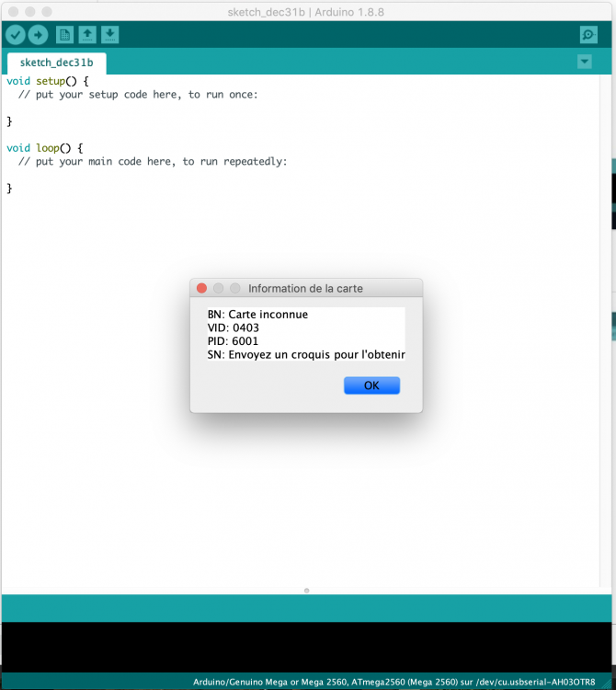Image resolution: width=616 pixels, height=690 pixels.
Task: Click the Information de la carte title bar
Action: (306, 288)
